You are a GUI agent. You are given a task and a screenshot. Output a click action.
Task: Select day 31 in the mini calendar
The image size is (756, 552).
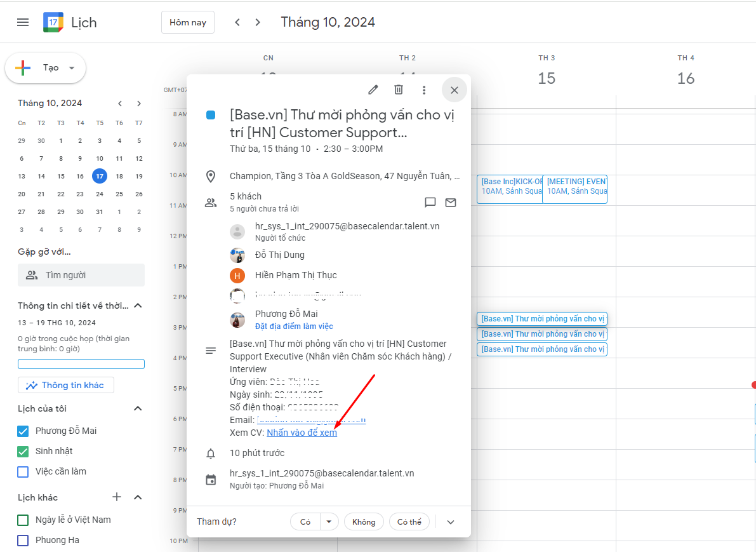100,212
